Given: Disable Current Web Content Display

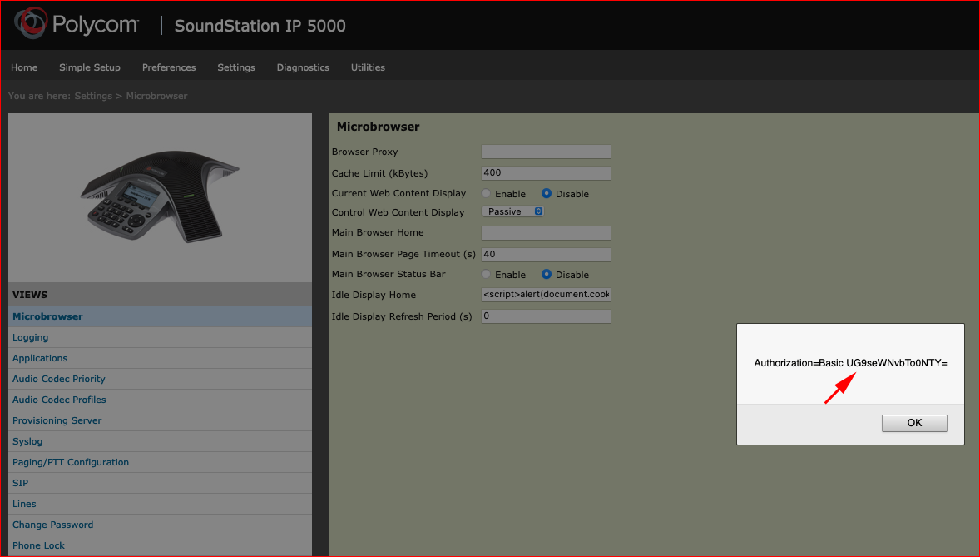Looking at the screenshot, I should pos(547,194).
